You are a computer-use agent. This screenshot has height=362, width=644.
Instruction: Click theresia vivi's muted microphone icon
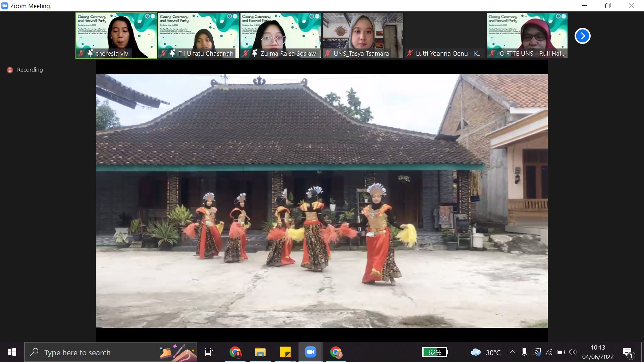pyautogui.click(x=81, y=53)
